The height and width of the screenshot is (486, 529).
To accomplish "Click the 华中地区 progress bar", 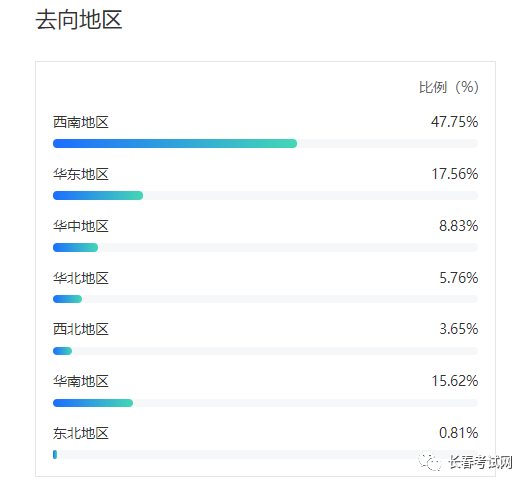I will click(x=266, y=248).
